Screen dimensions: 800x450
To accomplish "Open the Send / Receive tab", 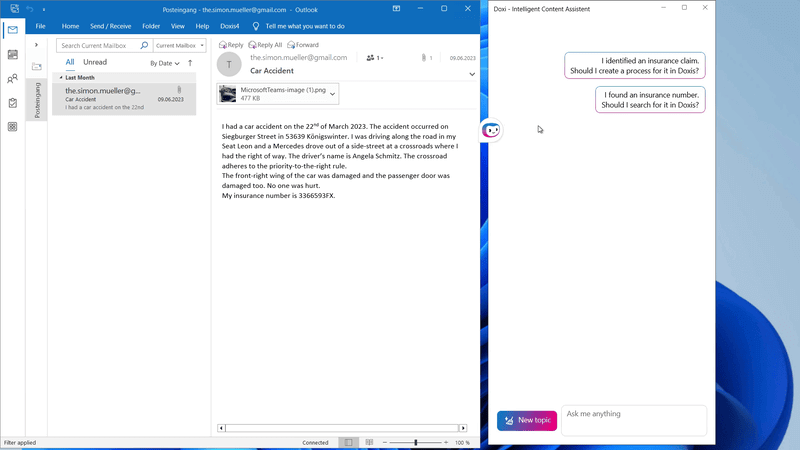I will point(110,26).
